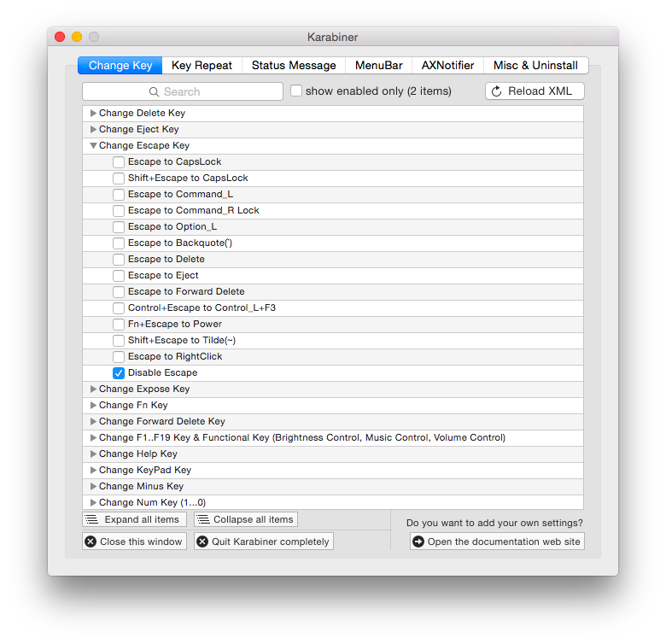The image size is (666, 644).
Task: Click inside the Search input field
Action: tap(183, 91)
